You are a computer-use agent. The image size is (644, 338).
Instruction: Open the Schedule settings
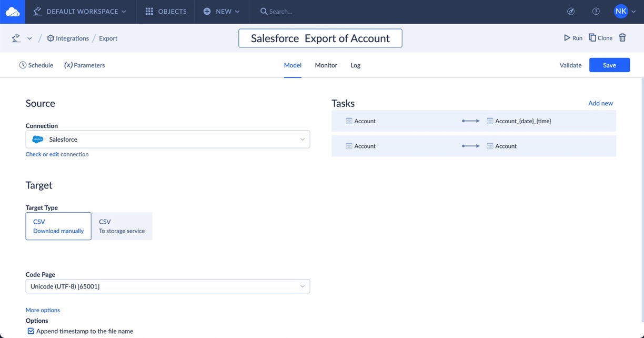coord(36,65)
